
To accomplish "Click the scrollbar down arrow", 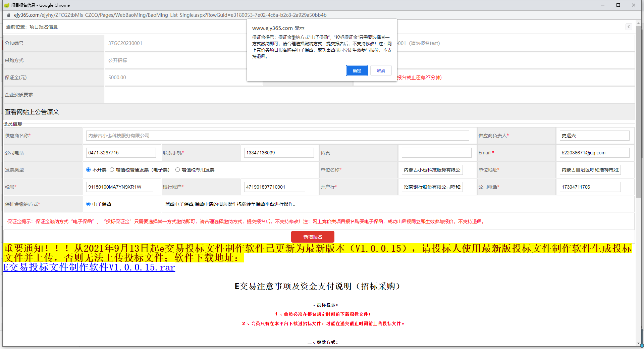I will pos(638,343).
